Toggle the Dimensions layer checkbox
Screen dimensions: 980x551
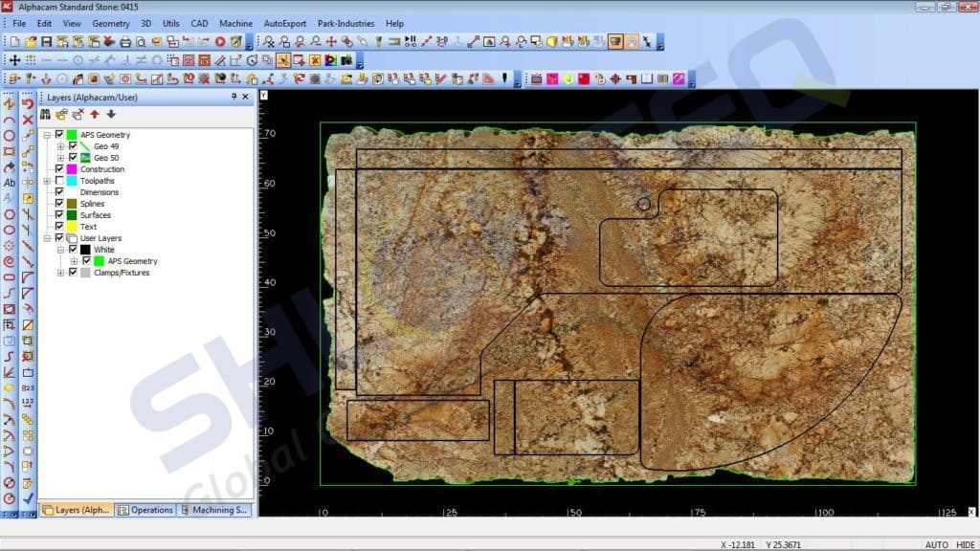point(59,191)
